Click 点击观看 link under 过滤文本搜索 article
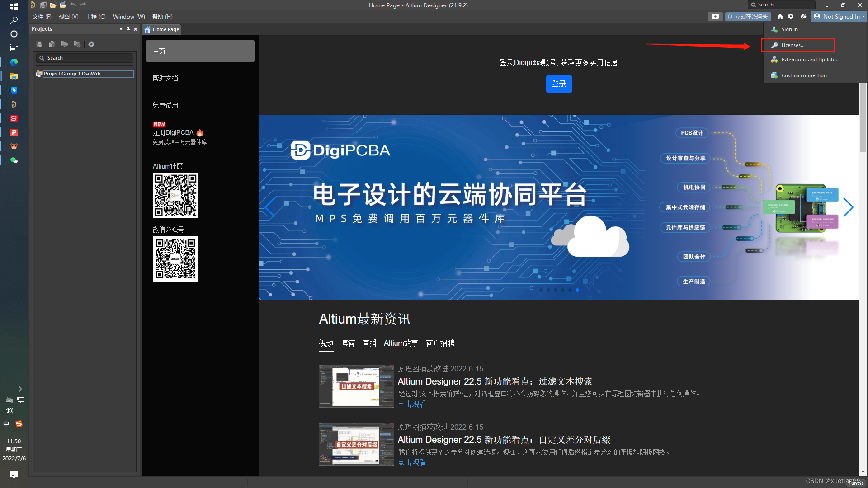Viewport: 868px width, 488px height. click(x=411, y=404)
